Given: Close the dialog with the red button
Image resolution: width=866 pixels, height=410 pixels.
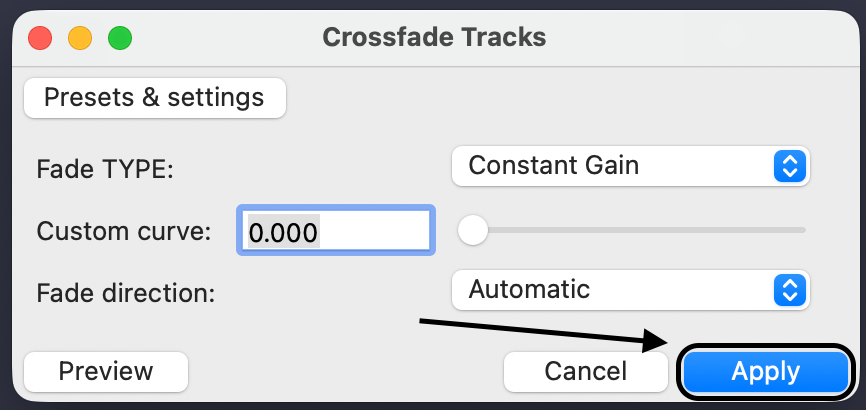Looking at the screenshot, I should point(40,39).
